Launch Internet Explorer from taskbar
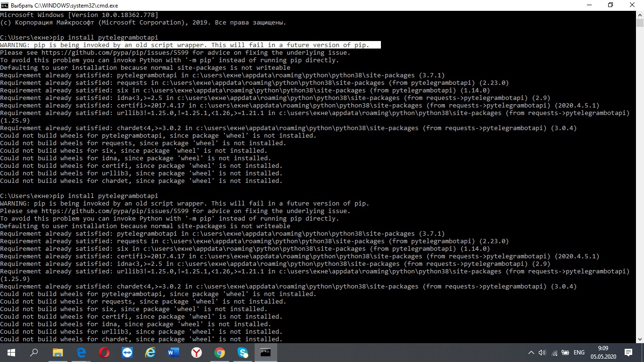644x362 pixels. (x=150, y=352)
